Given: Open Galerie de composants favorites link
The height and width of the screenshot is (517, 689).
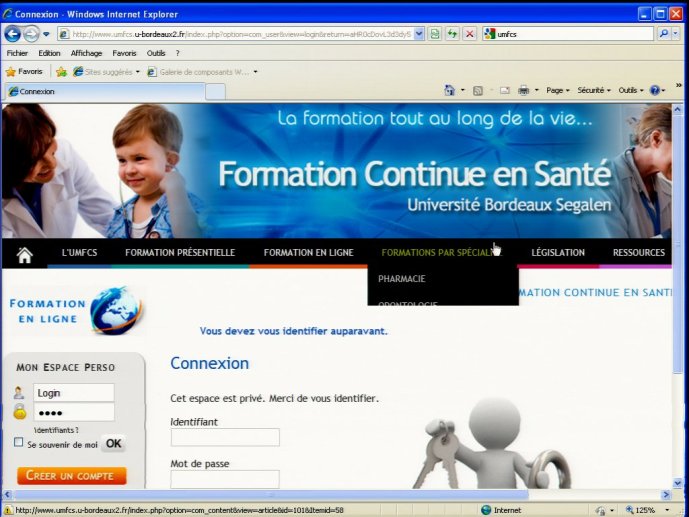Looking at the screenshot, I should (199, 72).
